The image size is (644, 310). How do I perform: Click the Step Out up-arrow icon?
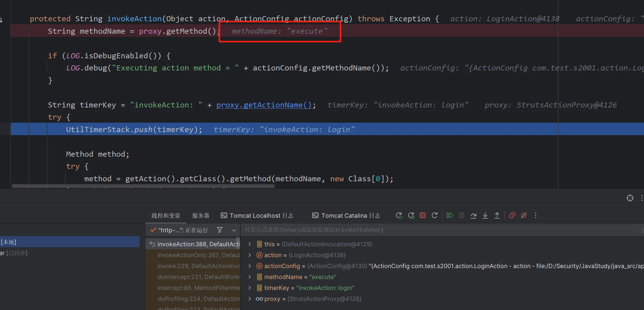[497, 215]
